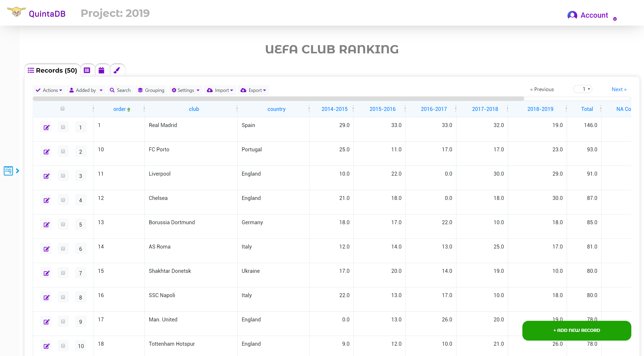The image size is (644, 356).
Task: Click row number 10 label
Action: click(x=81, y=346)
